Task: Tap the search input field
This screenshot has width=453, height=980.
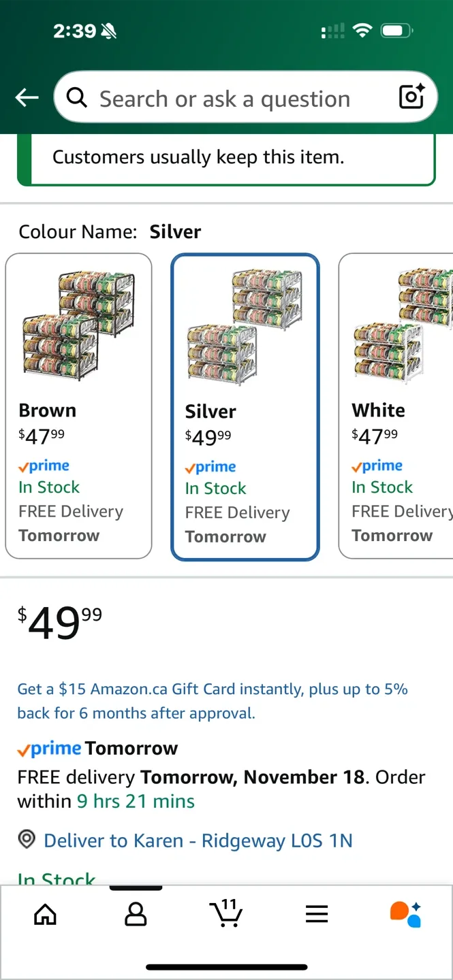Action: [x=225, y=97]
